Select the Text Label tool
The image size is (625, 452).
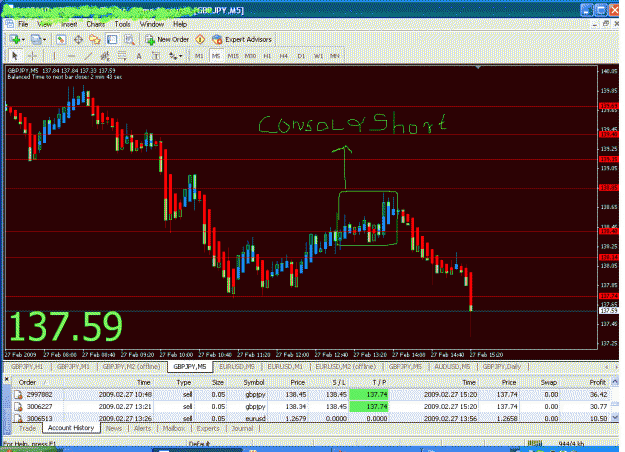(x=156, y=56)
